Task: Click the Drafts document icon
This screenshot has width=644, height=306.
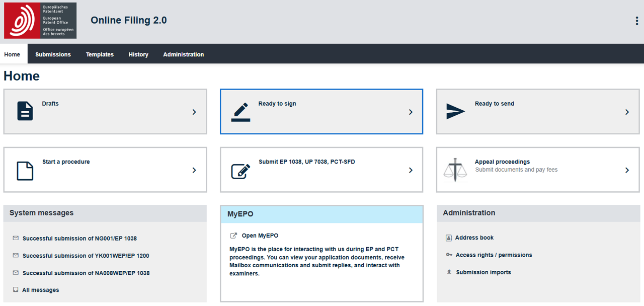Action: [x=25, y=111]
